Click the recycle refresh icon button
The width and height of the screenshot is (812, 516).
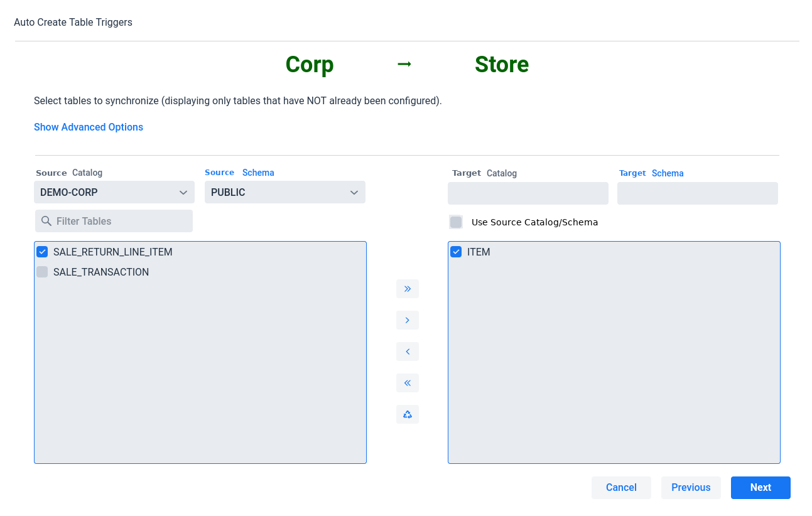[407, 414]
